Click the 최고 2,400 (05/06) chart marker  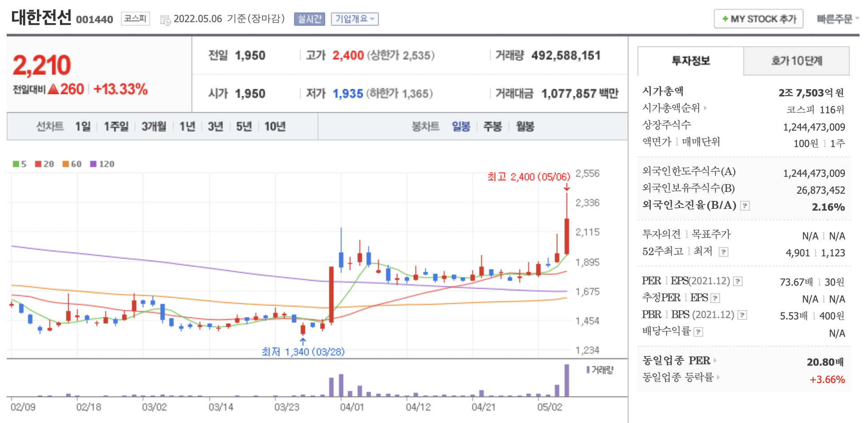(x=529, y=177)
